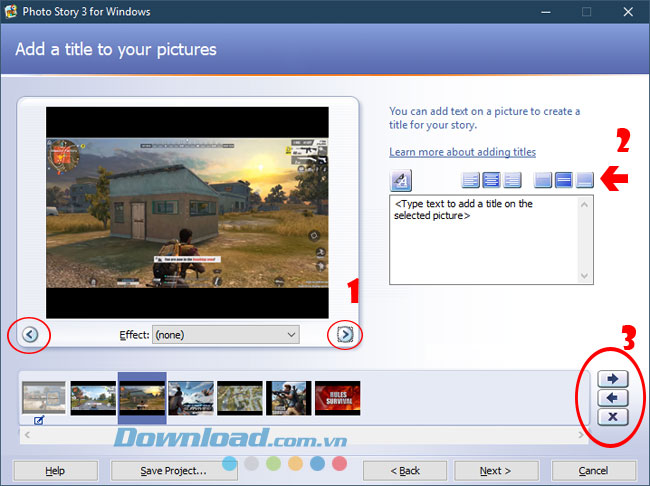Move selected picture left in filmstrip
The width and height of the screenshot is (650, 486).
coord(613,398)
